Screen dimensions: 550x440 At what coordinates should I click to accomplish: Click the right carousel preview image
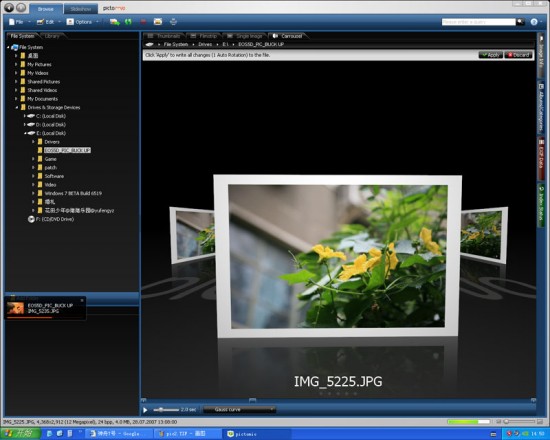(483, 234)
